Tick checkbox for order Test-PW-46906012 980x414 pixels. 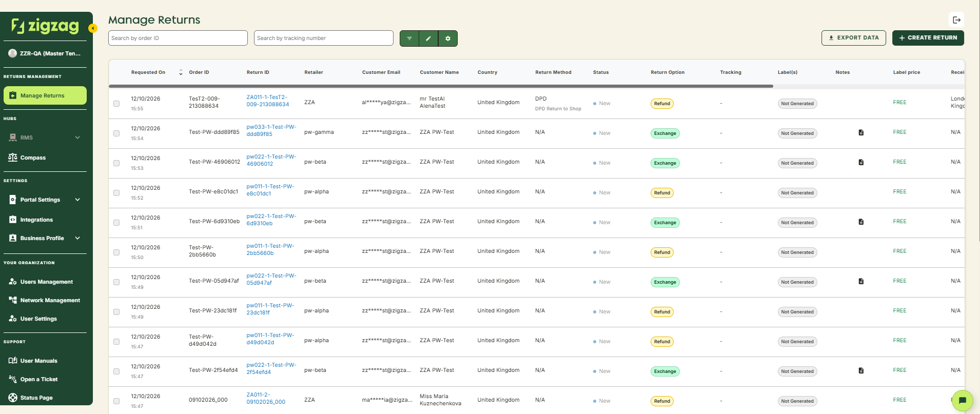[116, 163]
